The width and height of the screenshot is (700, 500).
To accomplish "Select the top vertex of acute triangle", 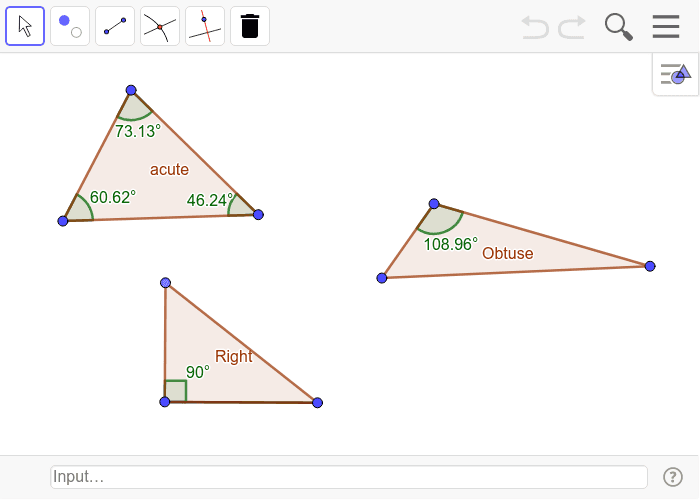I will 131,90.
